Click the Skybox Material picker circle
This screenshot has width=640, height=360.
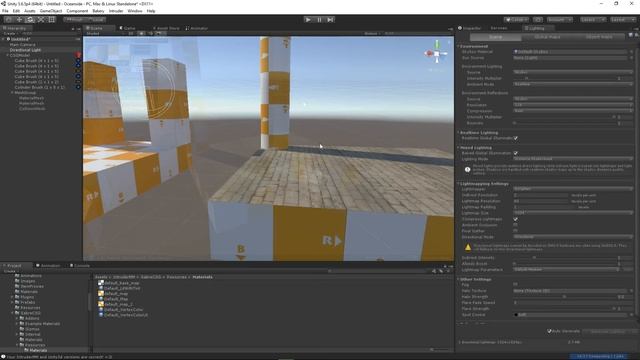(631, 52)
